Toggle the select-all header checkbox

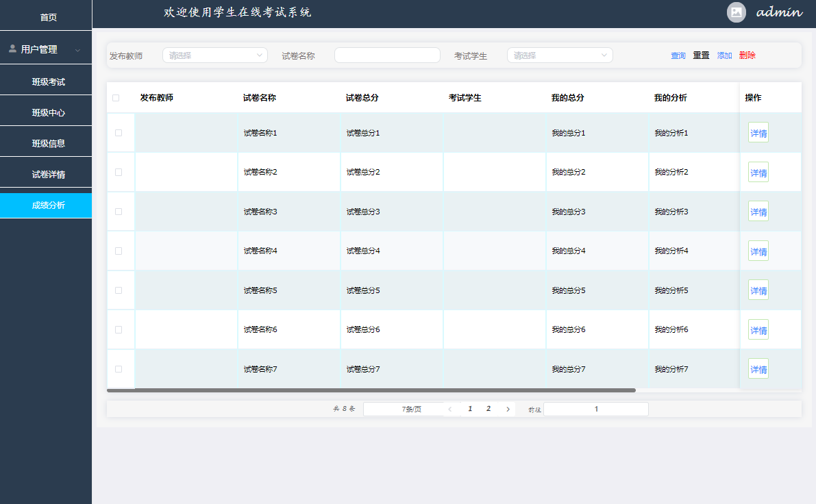pyautogui.click(x=116, y=98)
